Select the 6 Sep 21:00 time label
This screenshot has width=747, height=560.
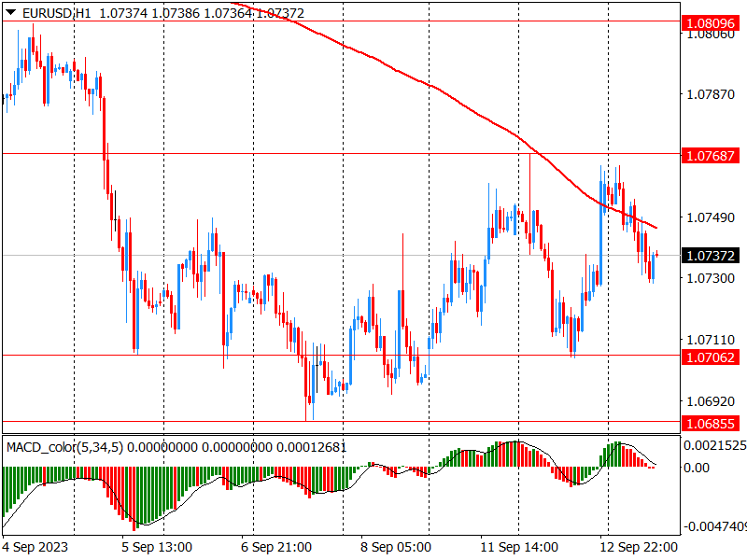(276, 547)
